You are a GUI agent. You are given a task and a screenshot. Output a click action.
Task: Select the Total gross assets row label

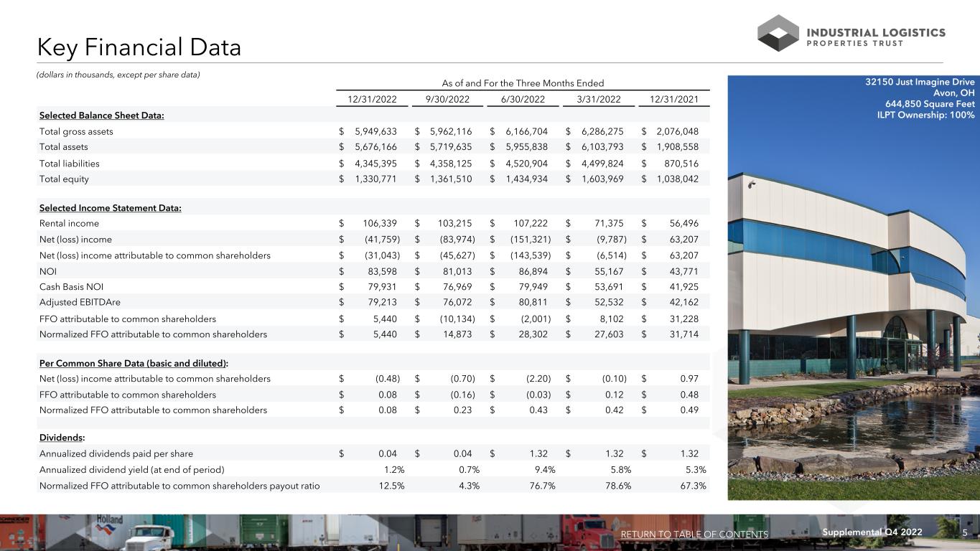click(76, 131)
